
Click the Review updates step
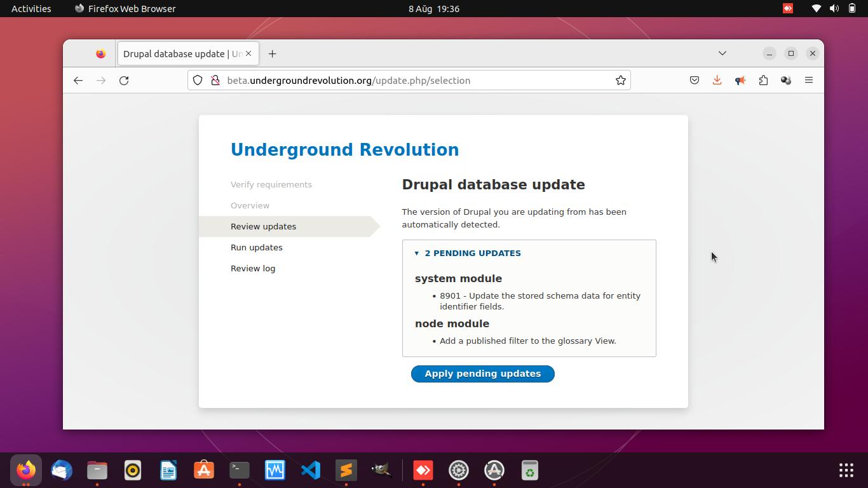click(x=263, y=226)
